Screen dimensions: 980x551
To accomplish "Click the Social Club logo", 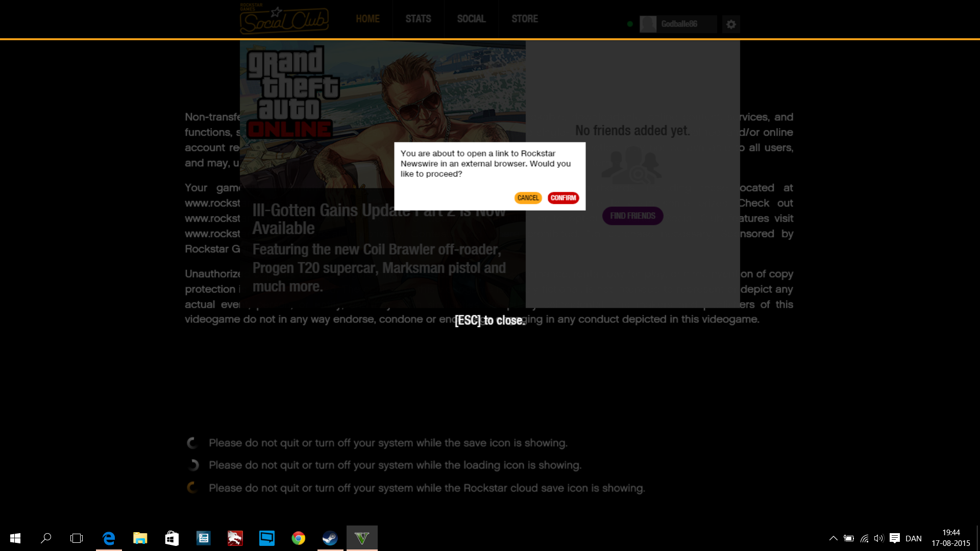I will click(x=284, y=19).
